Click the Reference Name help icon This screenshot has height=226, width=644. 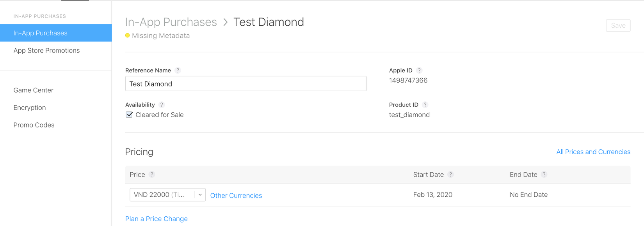click(178, 71)
